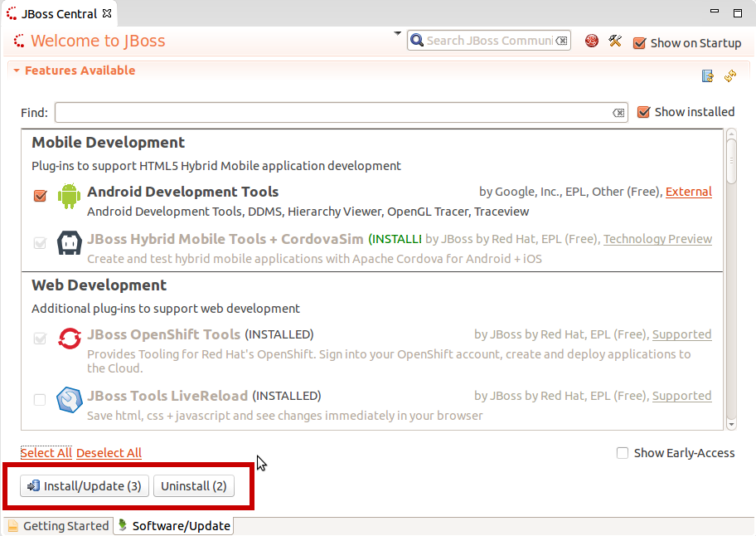
Task: Uncheck the Android Development Tools checkbox
Action: pos(40,196)
